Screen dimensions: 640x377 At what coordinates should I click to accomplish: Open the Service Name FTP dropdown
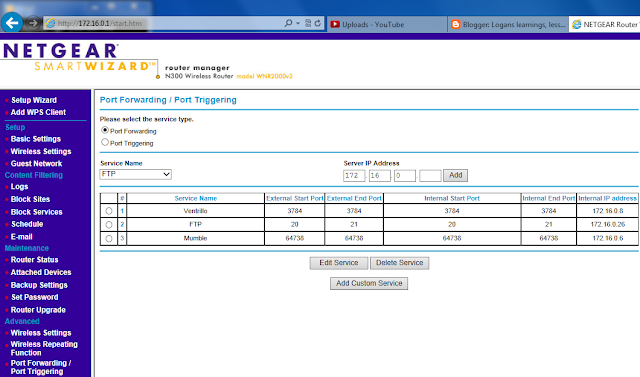tap(136, 174)
